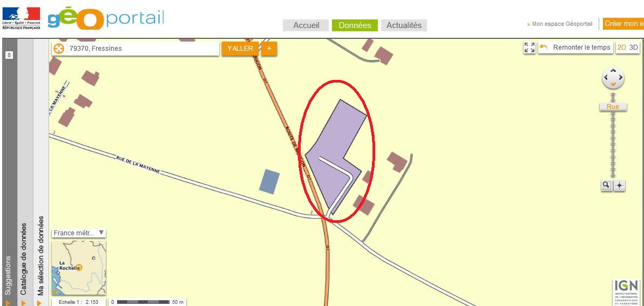Switch map view to 3D
644x306 pixels.
[634, 47]
